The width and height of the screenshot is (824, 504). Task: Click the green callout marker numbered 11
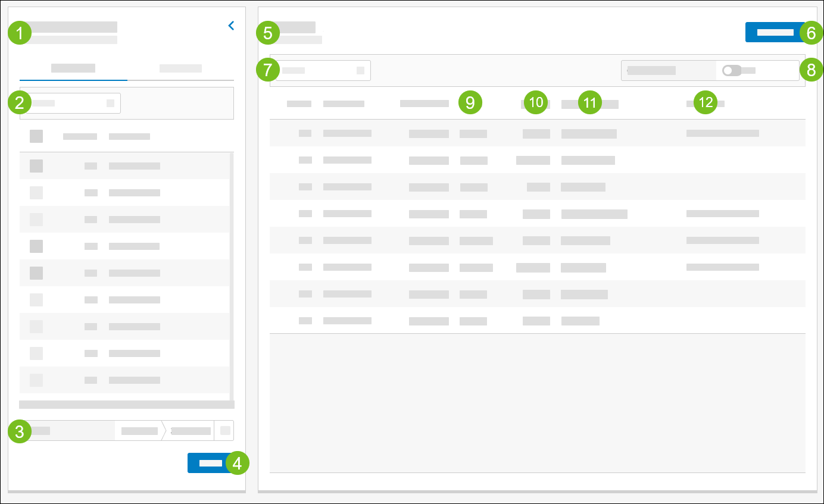pos(589,102)
